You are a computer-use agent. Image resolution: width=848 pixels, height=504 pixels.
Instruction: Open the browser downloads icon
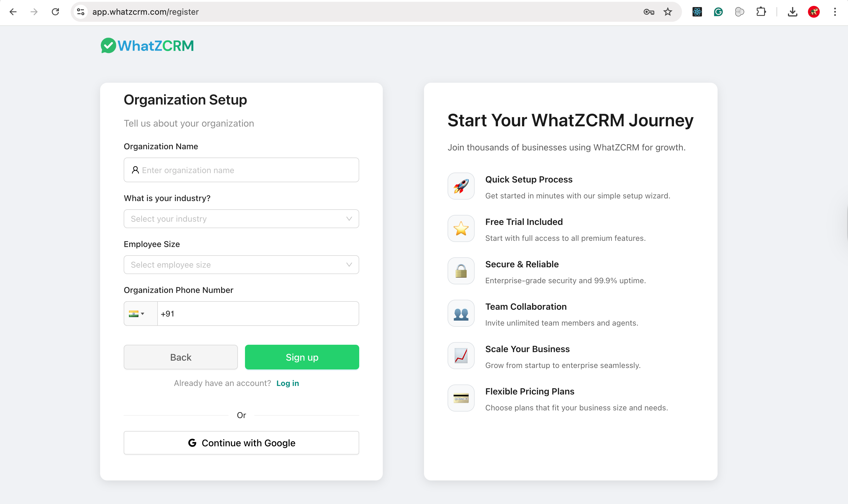point(792,12)
